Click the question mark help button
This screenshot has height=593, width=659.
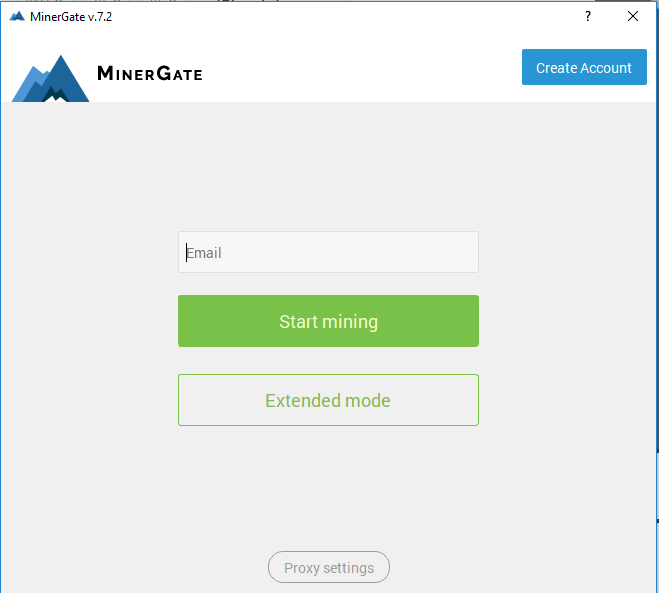point(588,16)
